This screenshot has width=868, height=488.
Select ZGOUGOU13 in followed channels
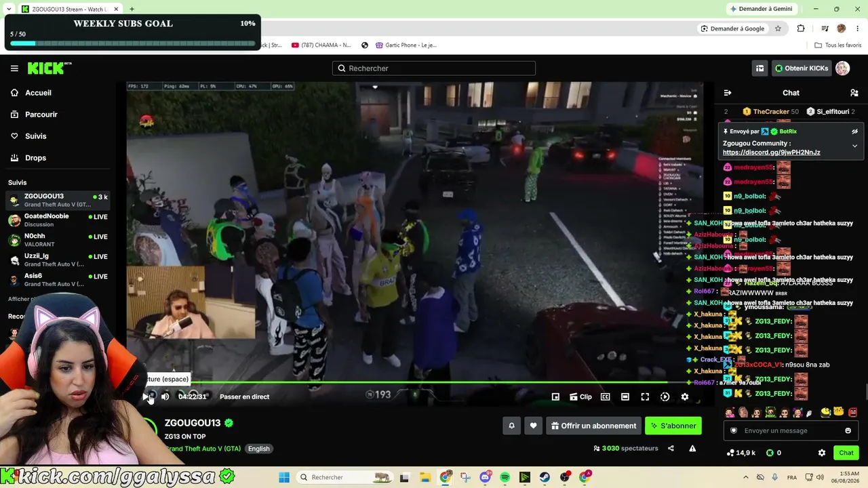pos(58,200)
